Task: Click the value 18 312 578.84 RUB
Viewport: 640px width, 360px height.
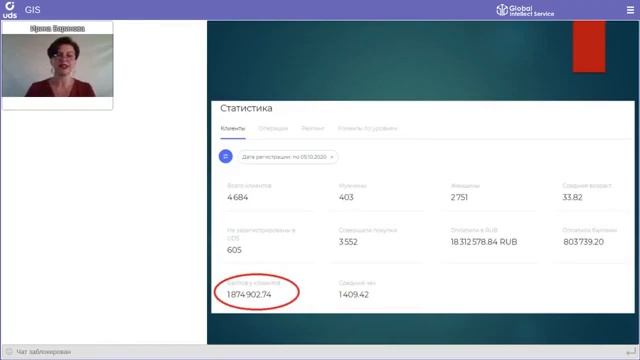Action: click(484, 242)
